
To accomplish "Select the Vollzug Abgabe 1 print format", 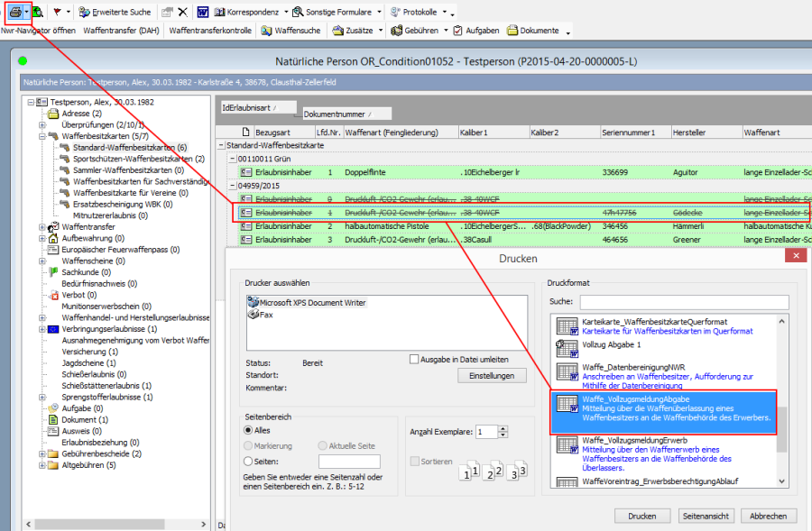I will pyautogui.click(x=611, y=344).
